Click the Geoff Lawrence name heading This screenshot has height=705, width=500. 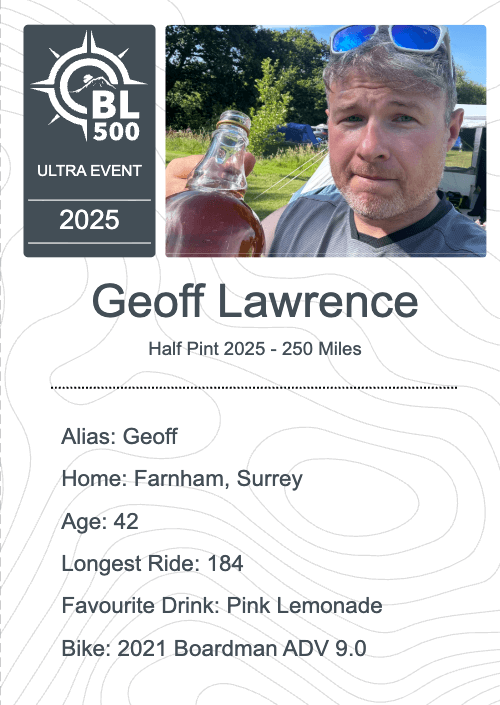pos(255,301)
